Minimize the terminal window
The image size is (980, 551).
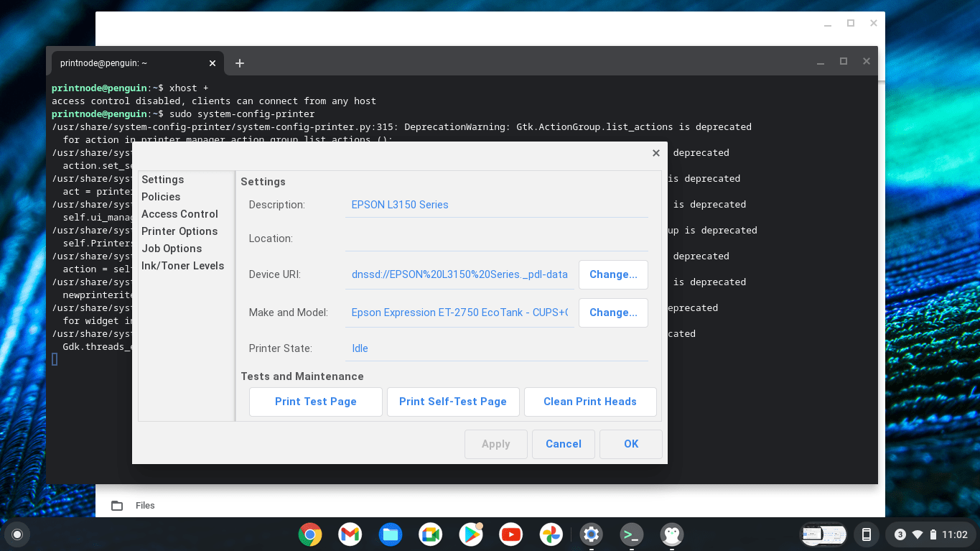click(821, 62)
